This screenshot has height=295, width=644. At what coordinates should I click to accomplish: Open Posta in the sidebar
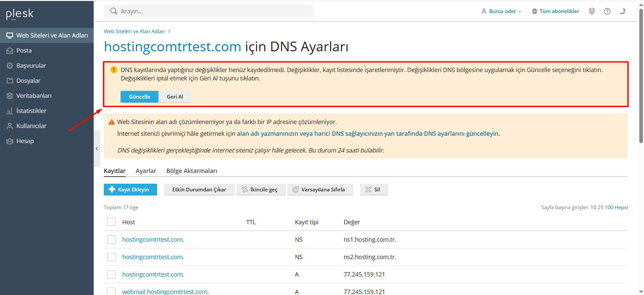click(47, 51)
